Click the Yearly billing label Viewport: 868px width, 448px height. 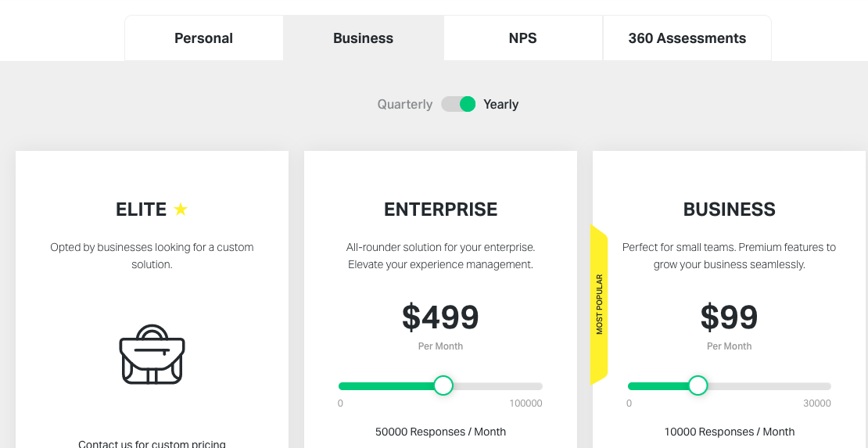[x=501, y=104]
